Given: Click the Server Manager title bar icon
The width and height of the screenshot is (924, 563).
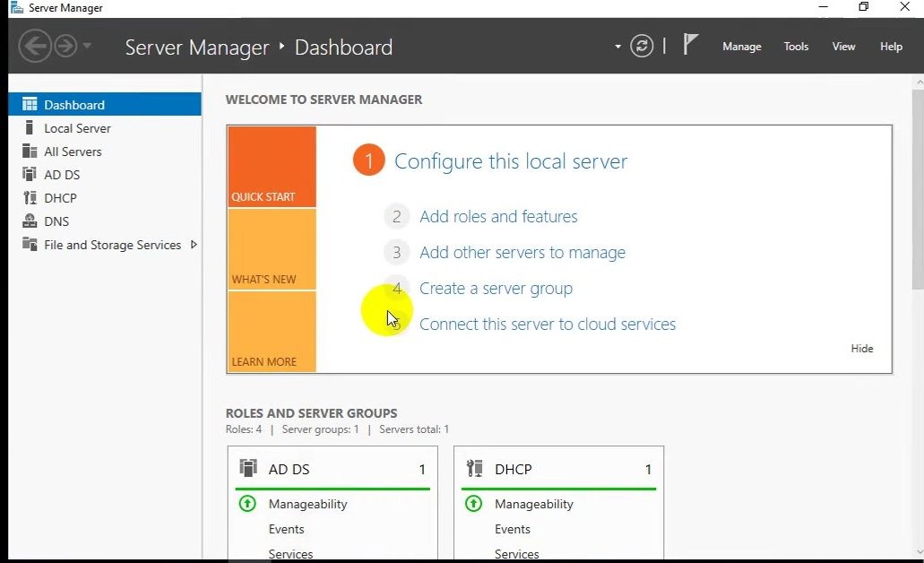Looking at the screenshot, I should point(16,8).
